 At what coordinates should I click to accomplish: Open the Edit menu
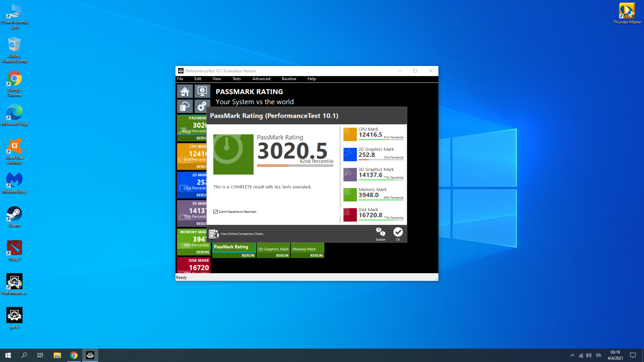click(x=198, y=79)
